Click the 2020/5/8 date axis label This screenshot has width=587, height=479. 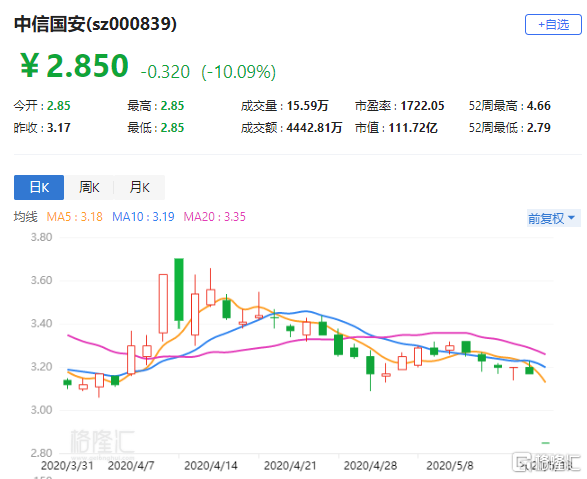click(450, 466)
